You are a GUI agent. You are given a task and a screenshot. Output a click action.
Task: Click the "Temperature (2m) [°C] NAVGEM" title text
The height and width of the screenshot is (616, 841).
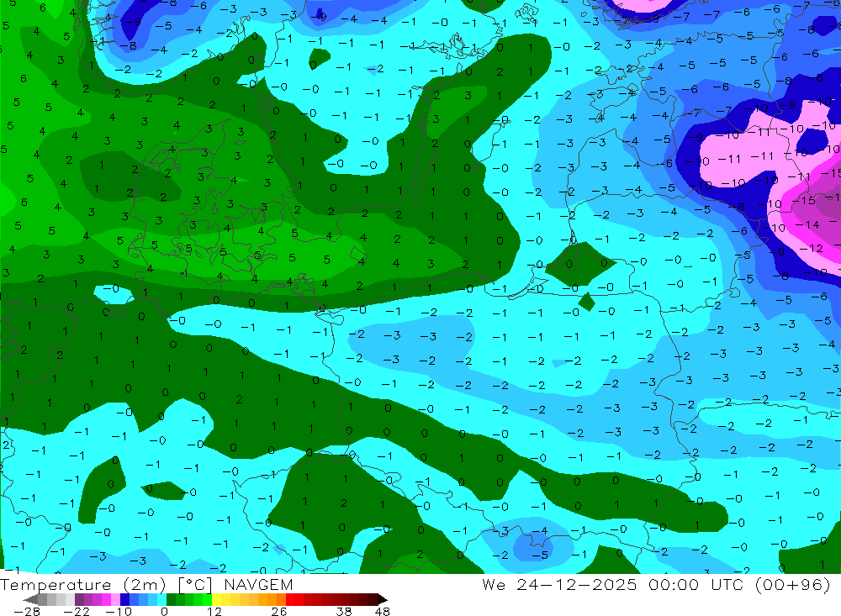click(146, 584)
